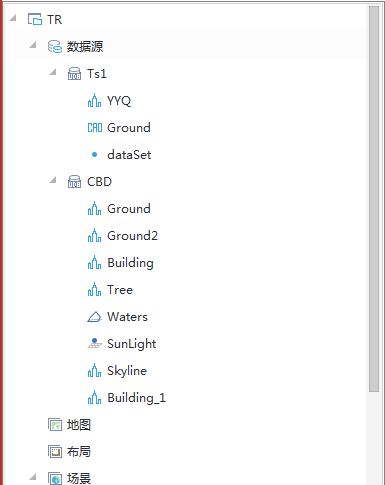Select the Waters dataset label

[127, 317]
